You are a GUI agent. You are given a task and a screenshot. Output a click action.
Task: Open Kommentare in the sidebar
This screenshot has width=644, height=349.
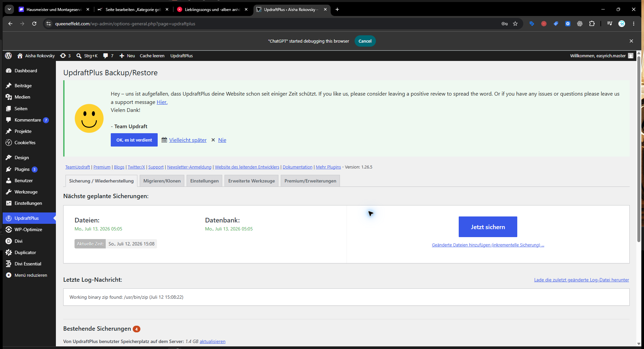[28, 120]
